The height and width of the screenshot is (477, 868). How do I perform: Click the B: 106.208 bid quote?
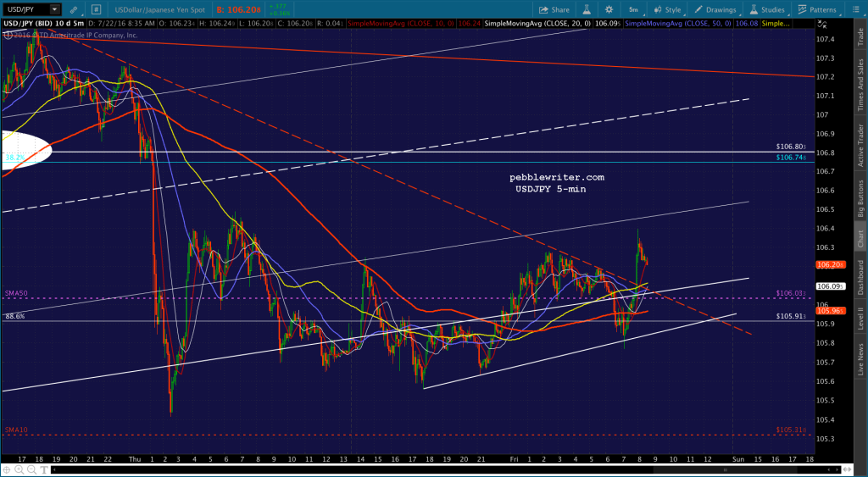click(239, 9)
